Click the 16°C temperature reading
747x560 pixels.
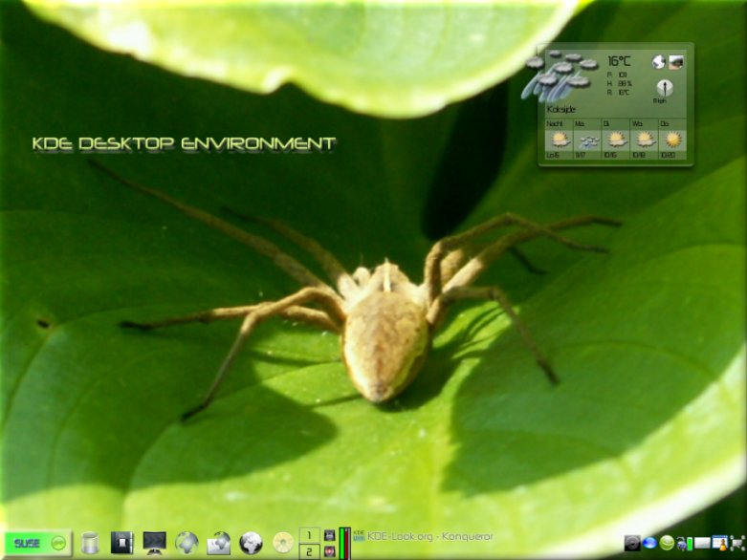click(x=620, y=61)
